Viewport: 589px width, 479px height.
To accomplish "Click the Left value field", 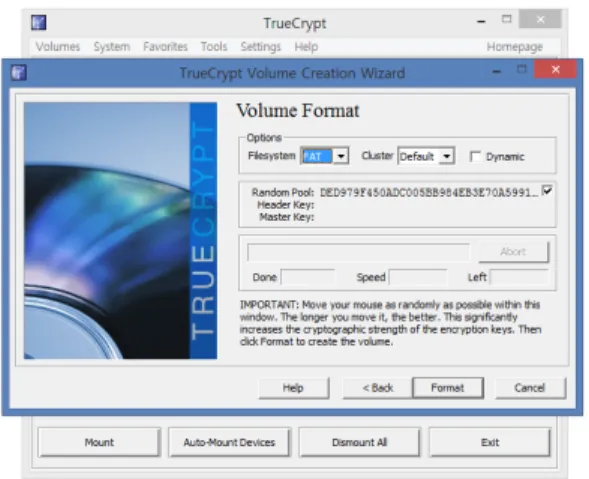I will point(519,277).
